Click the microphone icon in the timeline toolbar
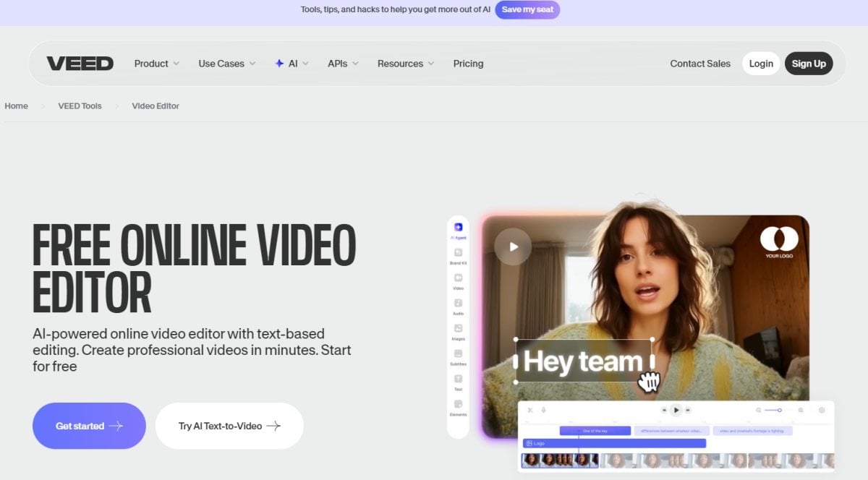Viewport: 868px width, 480px height. point(543,410)
